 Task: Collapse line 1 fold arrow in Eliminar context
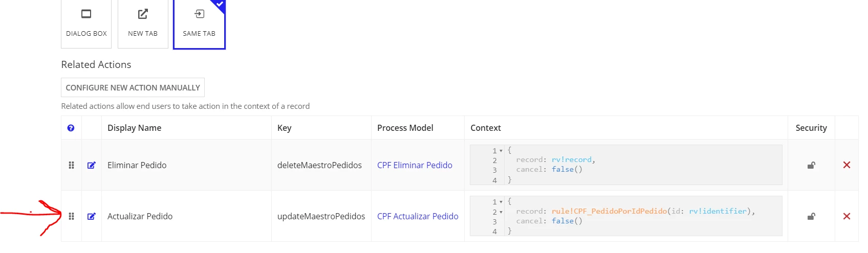(x=501, y=151)
